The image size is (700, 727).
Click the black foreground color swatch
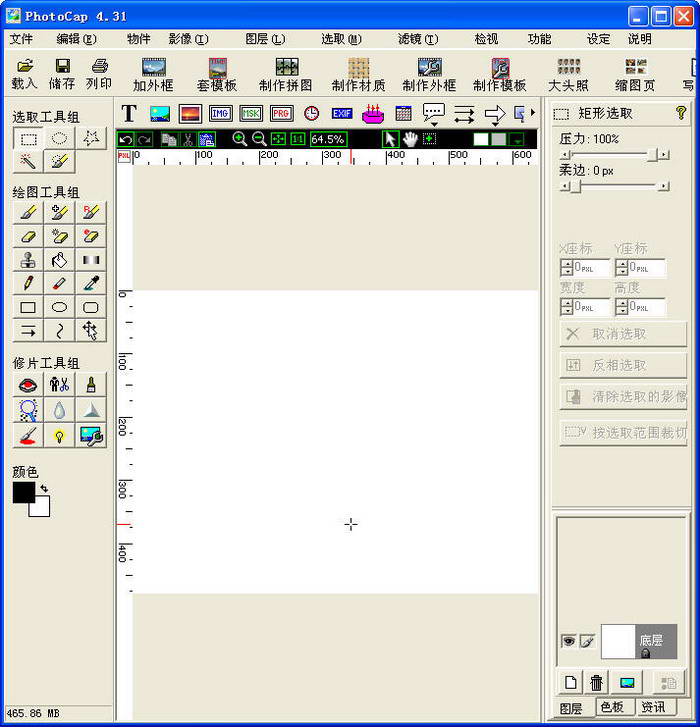point(23,492)
